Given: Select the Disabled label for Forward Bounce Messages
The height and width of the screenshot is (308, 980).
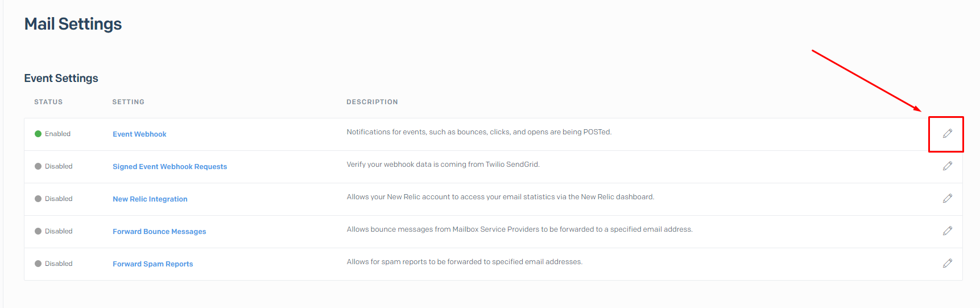Looking at the screenshot, I should pyautogui.click(x=59, y=231).
